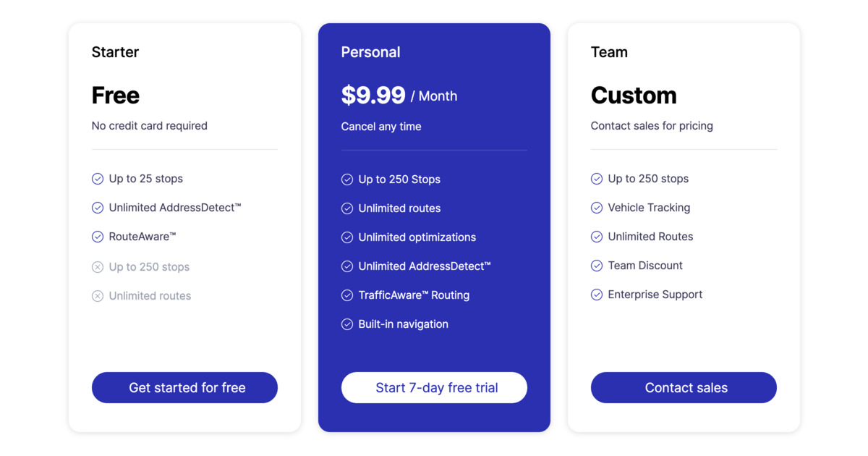Image resolution: width=868 pixels, height=456 pixels.
Task: Click the checkmark icon beside Up to 25 stops
Action: coord(98,178)
